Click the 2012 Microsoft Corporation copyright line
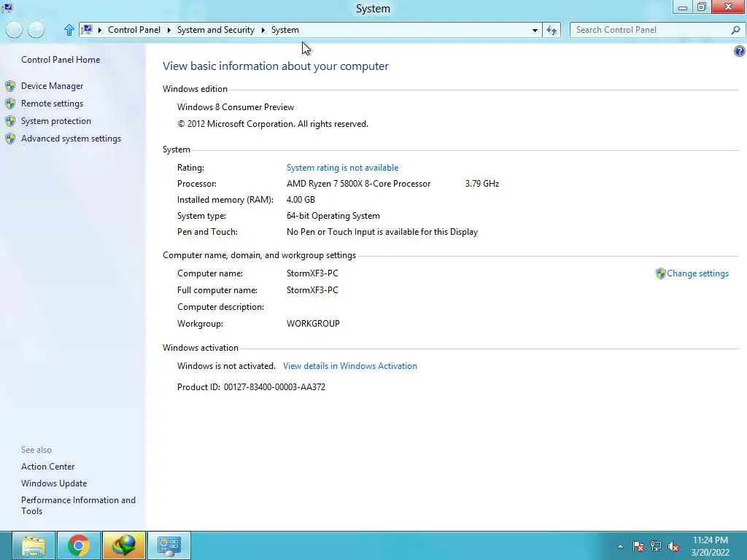The height and width of the screenshot is (560, 747). 273,124
